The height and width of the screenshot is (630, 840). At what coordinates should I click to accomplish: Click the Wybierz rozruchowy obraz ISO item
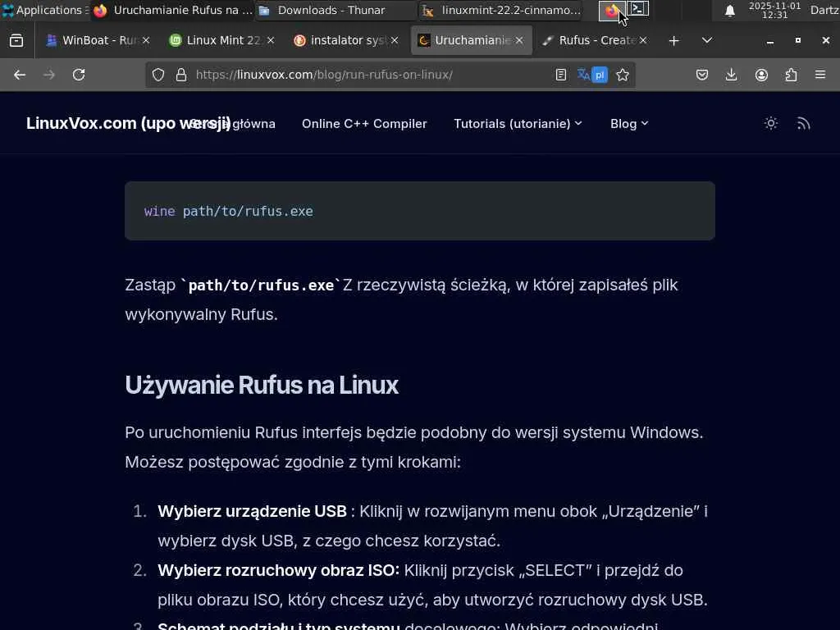(x=432, y=584)
